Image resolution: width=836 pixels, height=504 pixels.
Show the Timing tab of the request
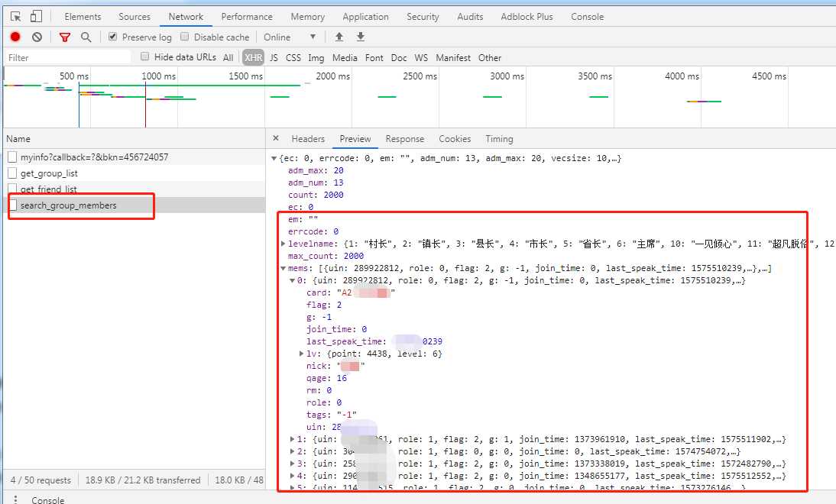click(499, 138)
